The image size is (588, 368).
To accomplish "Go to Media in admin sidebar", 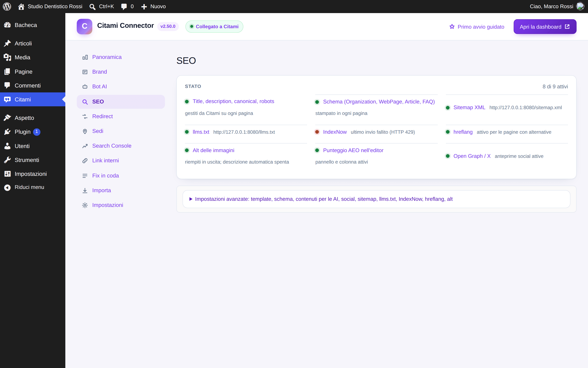I will tap(32, 57).
